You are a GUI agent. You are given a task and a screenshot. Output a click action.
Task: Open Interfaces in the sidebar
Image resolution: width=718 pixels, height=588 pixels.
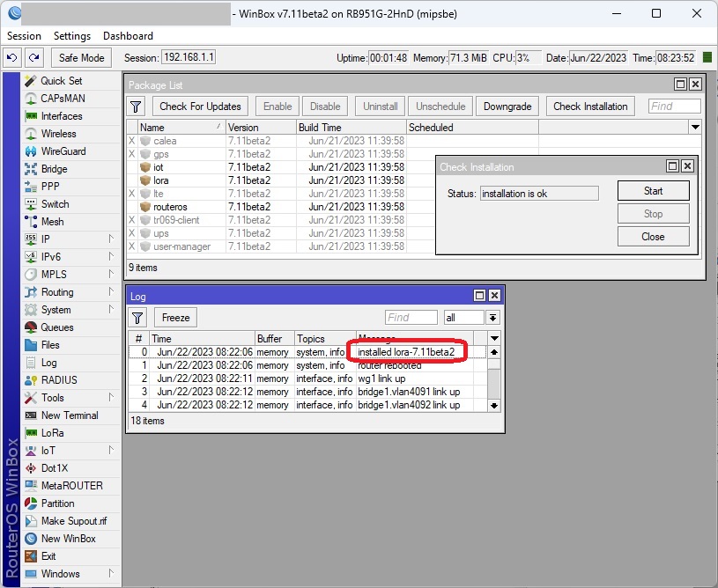[62, 116]
